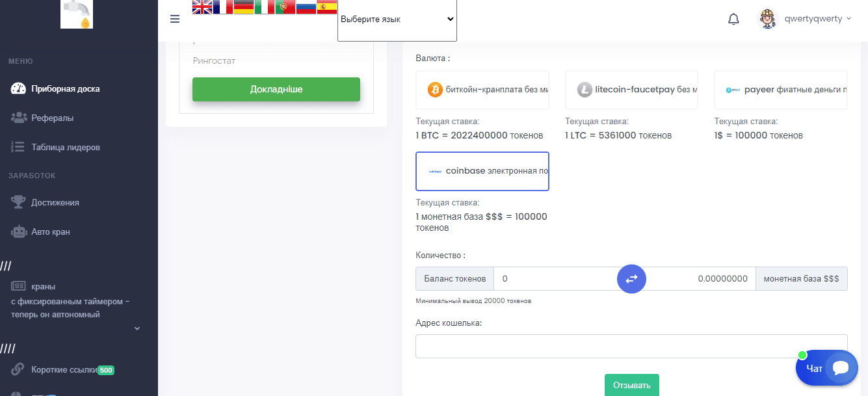The image size is (868, 396).
Task: Click the green Докладніше button
Action: pos(276,89)
